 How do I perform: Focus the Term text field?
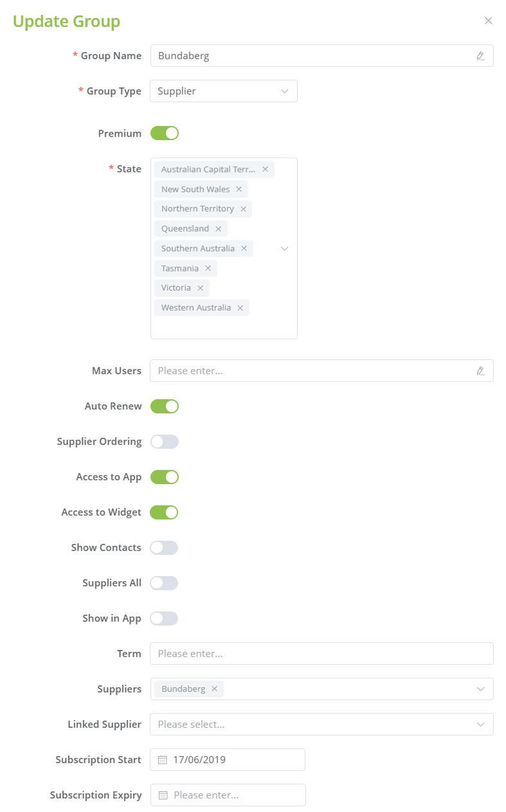tap(321, 654)
